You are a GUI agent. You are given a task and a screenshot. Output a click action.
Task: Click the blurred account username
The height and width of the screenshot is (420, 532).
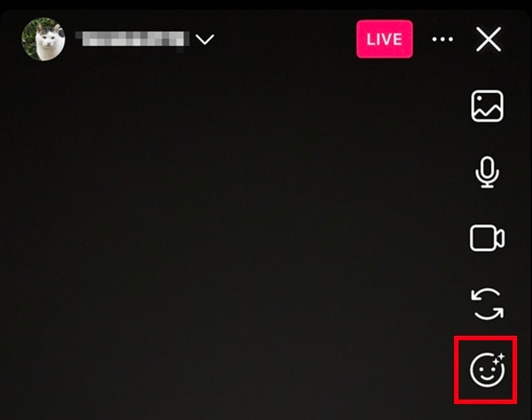pos(132,39)
